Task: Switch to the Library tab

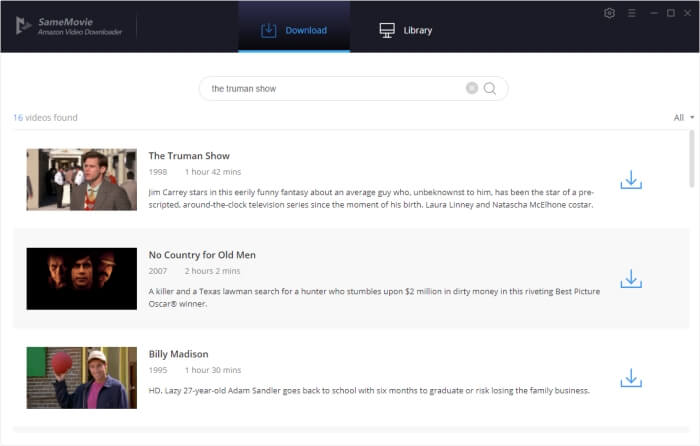Action: tap(406, 30)
